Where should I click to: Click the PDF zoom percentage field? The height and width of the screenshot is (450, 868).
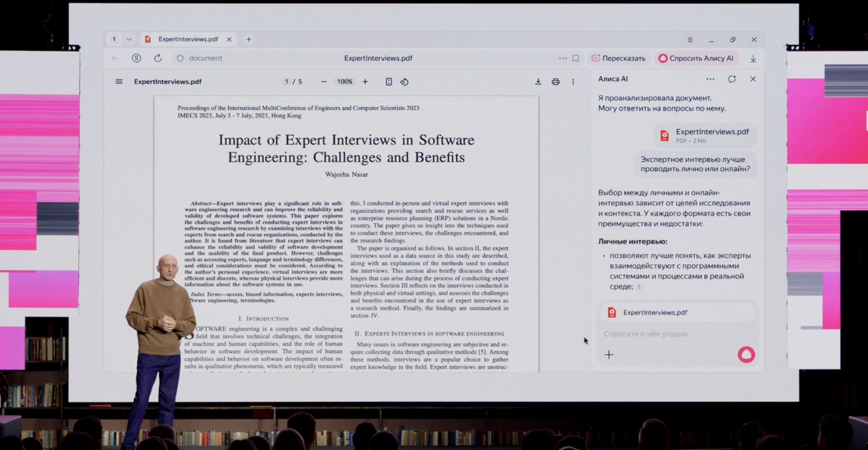(x=345, y=82)
